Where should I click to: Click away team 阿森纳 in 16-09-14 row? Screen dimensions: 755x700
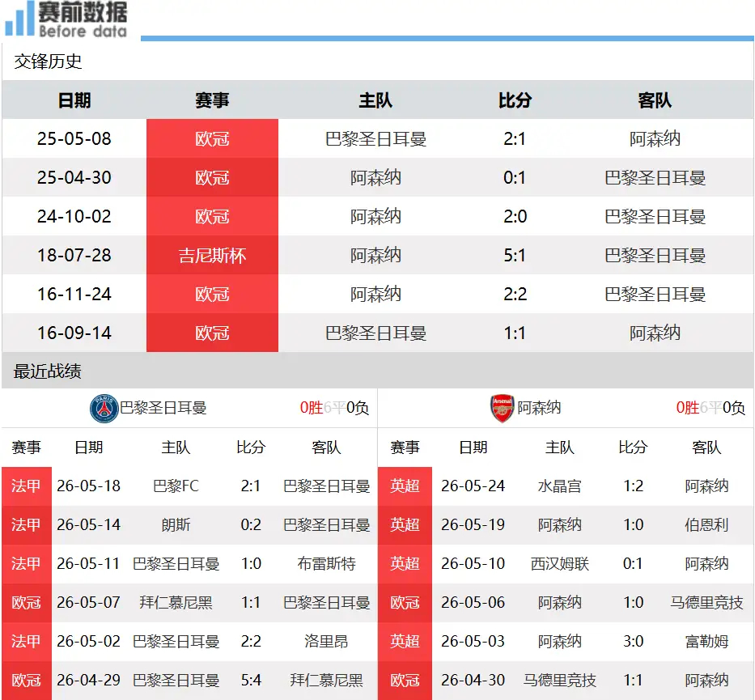coord(655,333)
